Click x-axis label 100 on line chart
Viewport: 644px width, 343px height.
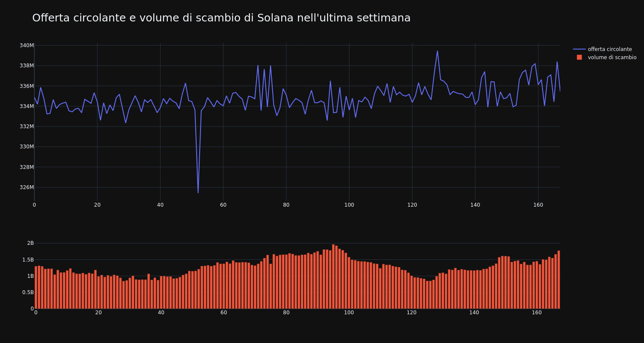click(349, 205)
